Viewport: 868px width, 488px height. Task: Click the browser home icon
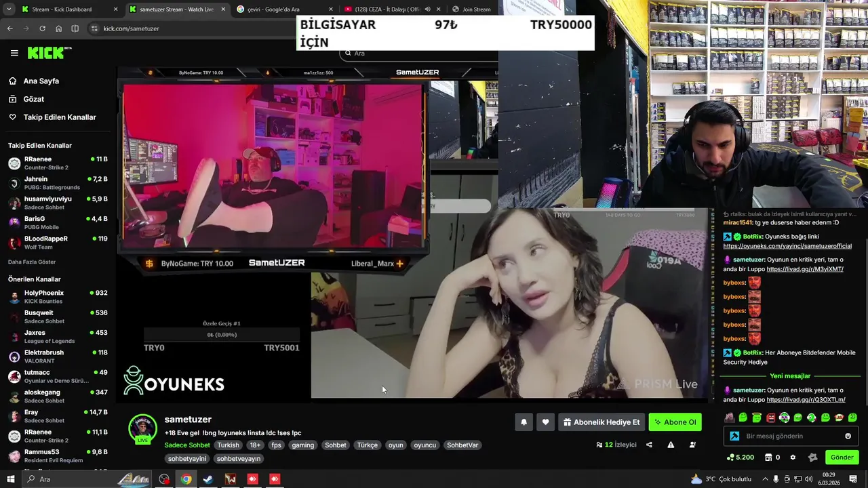click(x=58, y=28)
